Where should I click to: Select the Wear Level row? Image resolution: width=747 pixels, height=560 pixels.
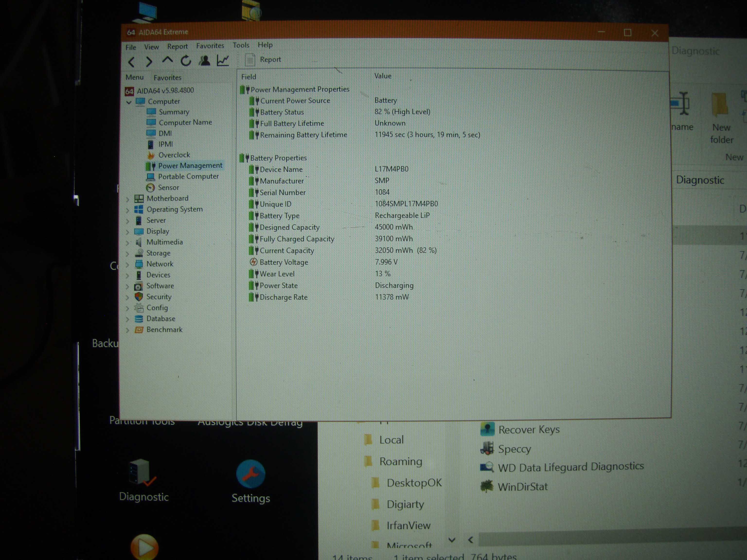coord(320,274)
